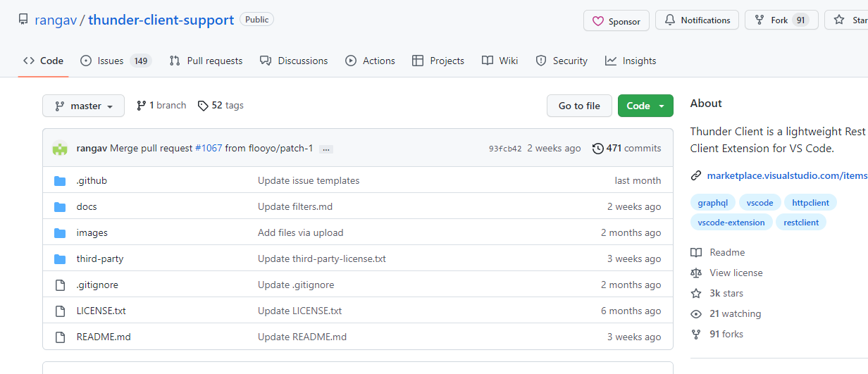The image size is (868, 374).
Task: Open the Wiki tab
Action: pyautogui.click(x=500, y=61)
